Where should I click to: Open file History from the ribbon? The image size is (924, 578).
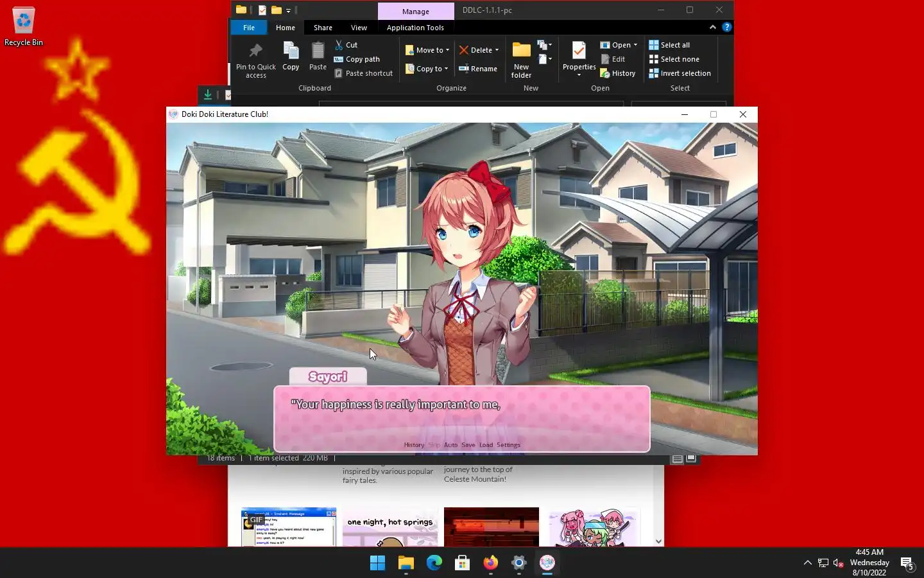[x=617, y=73]
